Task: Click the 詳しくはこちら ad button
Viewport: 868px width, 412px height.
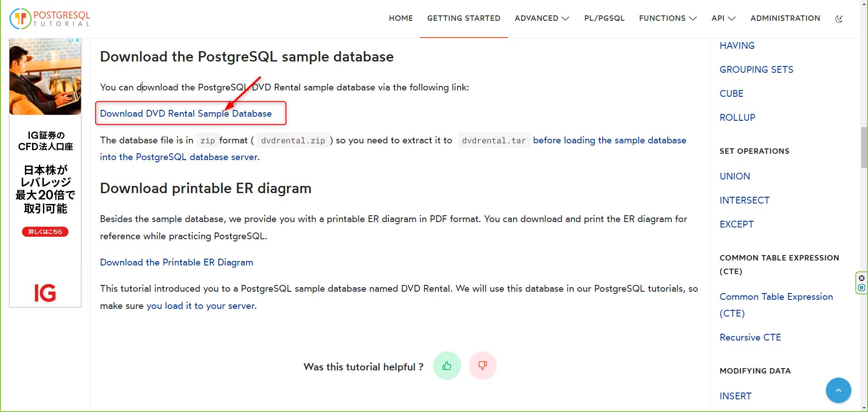Action: (45, 232)
